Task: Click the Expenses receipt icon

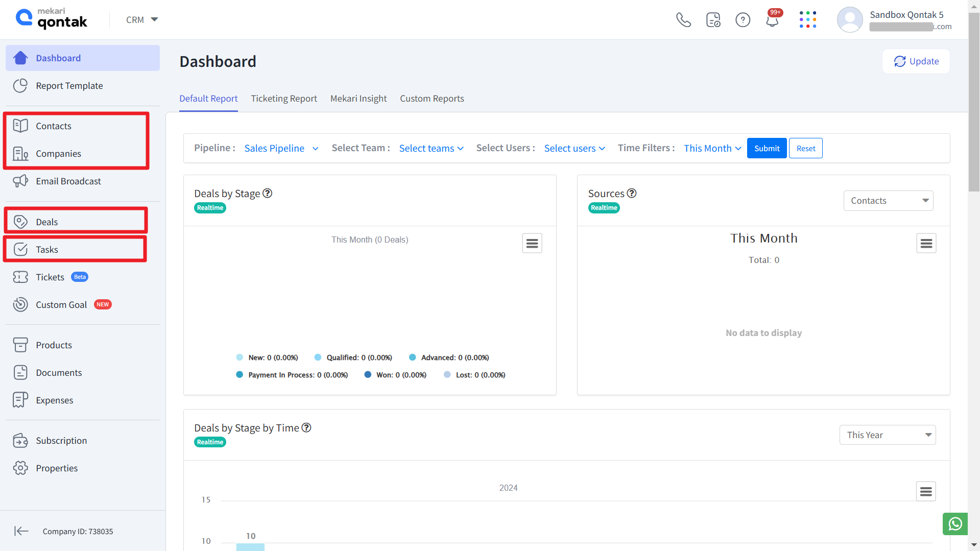Action: [20, 400]
